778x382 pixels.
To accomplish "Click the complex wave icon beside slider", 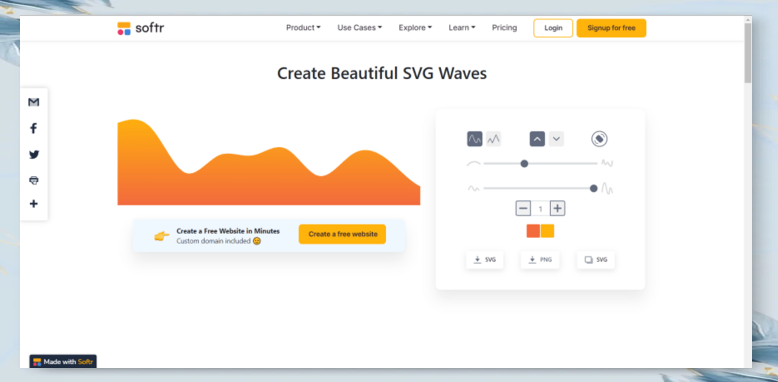I will (x=607, y=163).
